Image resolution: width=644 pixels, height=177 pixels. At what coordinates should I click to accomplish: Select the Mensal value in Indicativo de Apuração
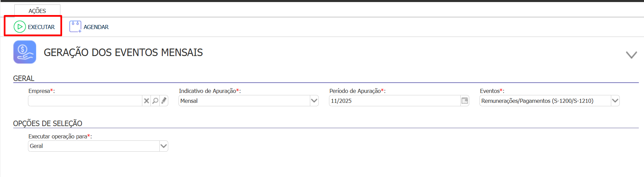point(244,101)
